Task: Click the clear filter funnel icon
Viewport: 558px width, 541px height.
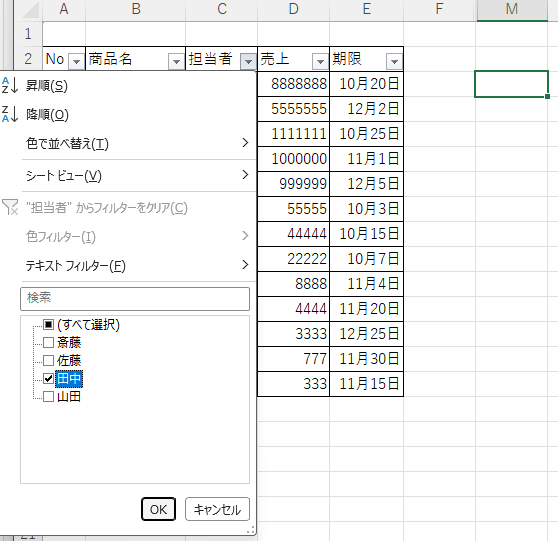Action: (10, 207)
